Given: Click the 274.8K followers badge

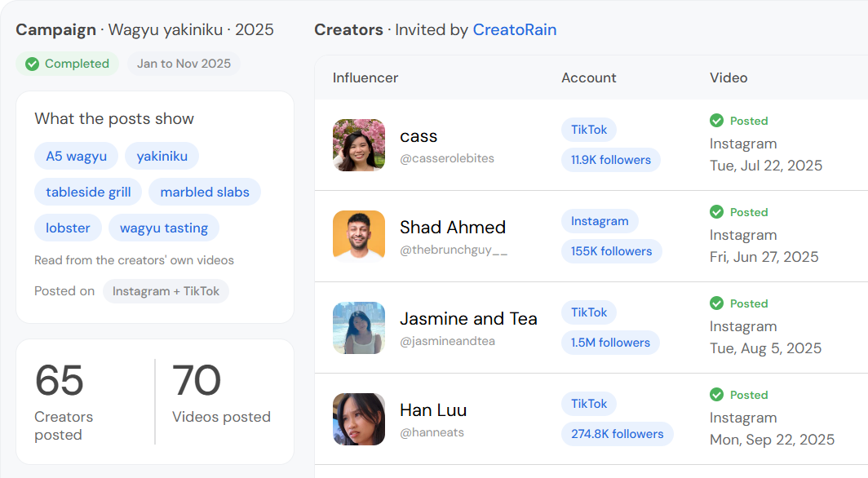Looking at the screenshot, I should 618,434.
